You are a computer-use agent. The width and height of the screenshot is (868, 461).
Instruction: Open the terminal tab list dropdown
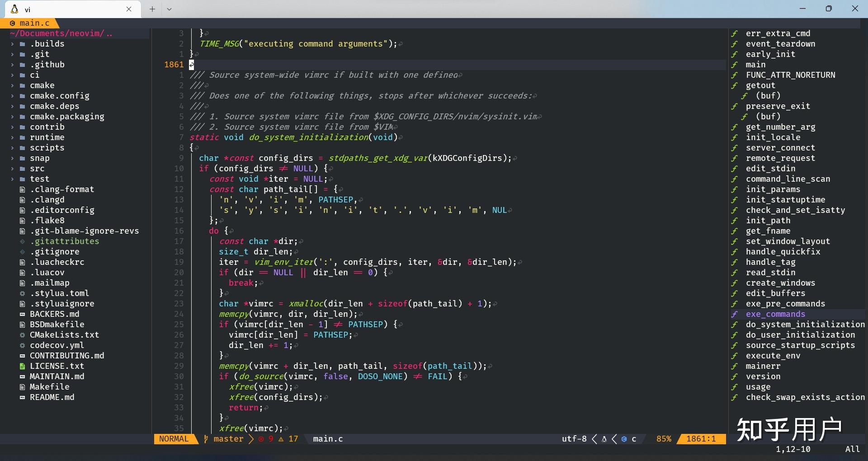tap(170, 9)
